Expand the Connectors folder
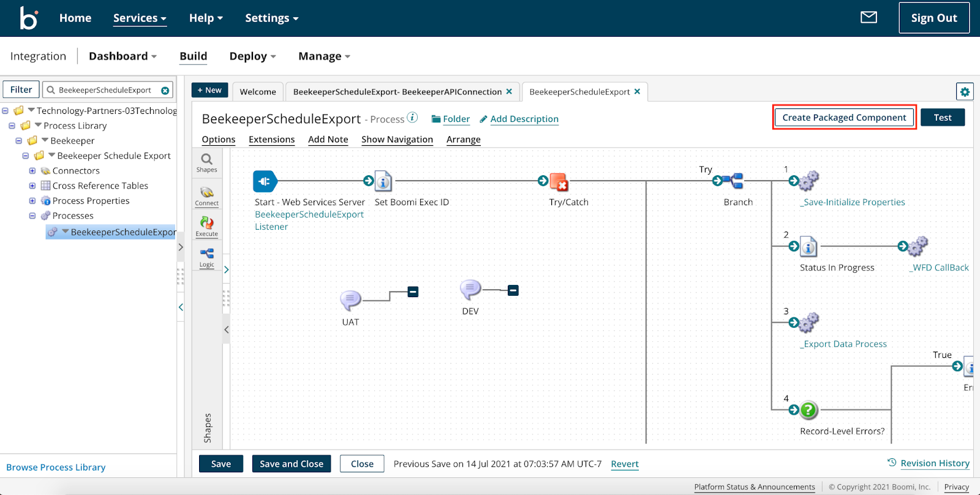 click(32, 171)
